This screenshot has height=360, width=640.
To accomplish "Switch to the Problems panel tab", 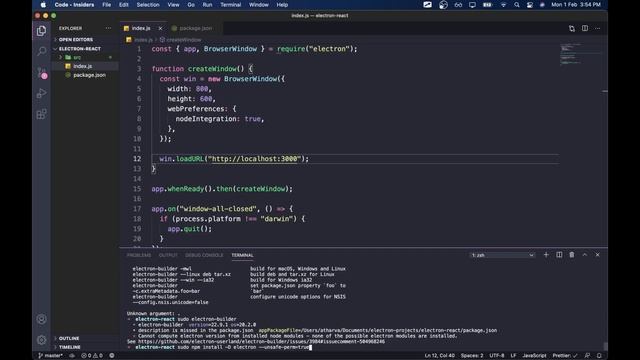I will pos(139,255).
